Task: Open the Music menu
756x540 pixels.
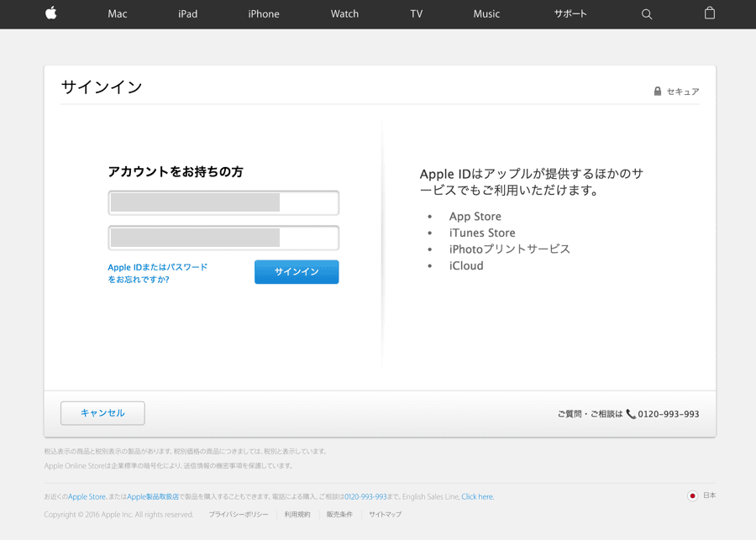Action: (486, 14)
